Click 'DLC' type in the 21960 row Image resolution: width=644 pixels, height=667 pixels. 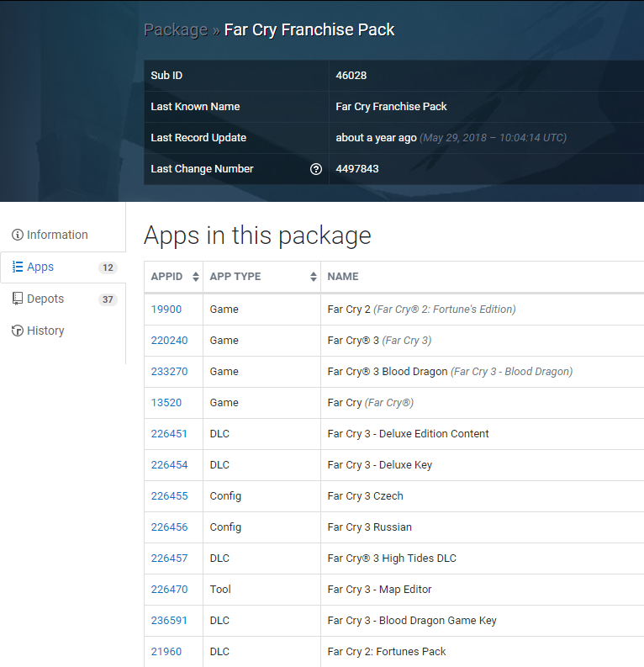point(219,651)
